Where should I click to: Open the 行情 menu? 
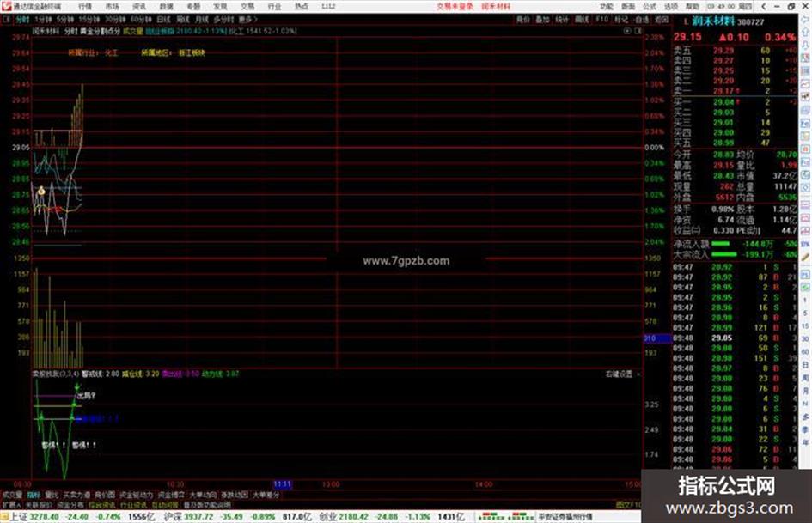[85, 6]
